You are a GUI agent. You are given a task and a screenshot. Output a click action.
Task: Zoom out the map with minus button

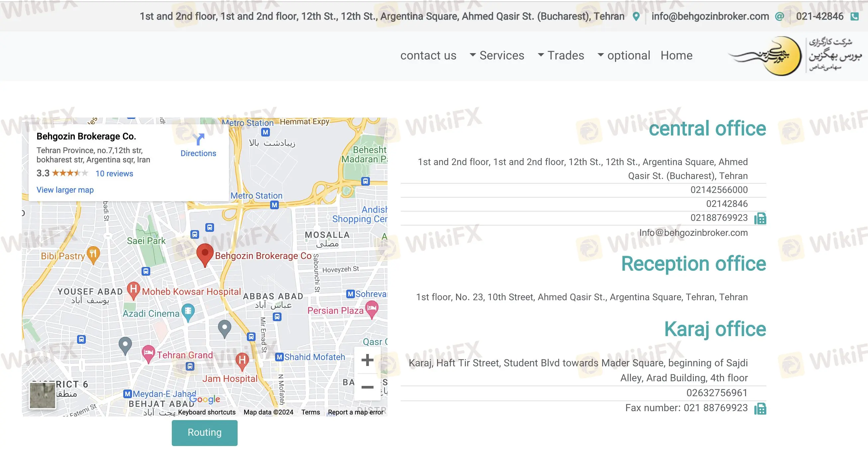tap(367, 387)
